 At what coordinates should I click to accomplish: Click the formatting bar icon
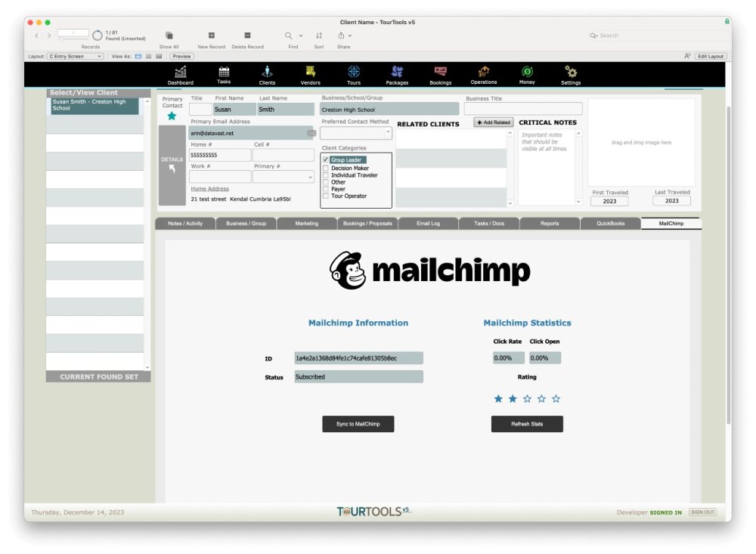687,57
